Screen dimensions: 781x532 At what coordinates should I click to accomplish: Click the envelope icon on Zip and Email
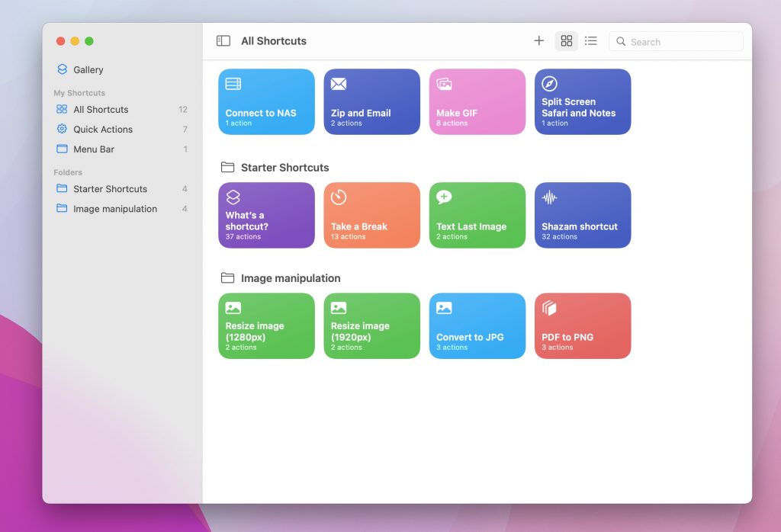click(x=339, y=84)
